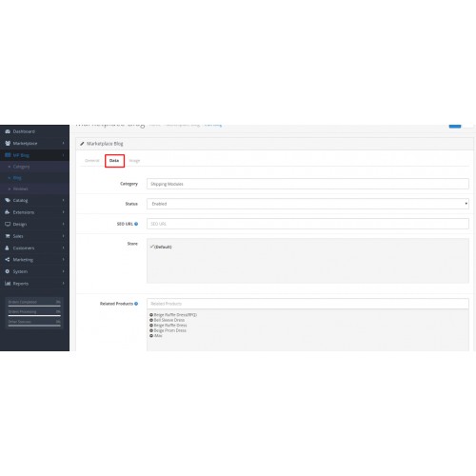This screenshot has width=476, height=476.
Task: Click the Extensions puzzle icon
Action: [8, 212]
